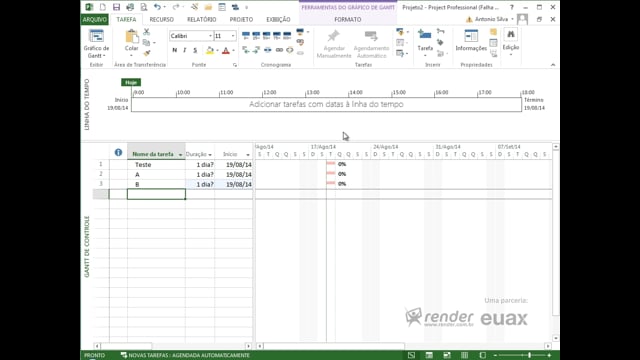
Task: Click the New document icon in quick access toolbar
Action: 103,7
